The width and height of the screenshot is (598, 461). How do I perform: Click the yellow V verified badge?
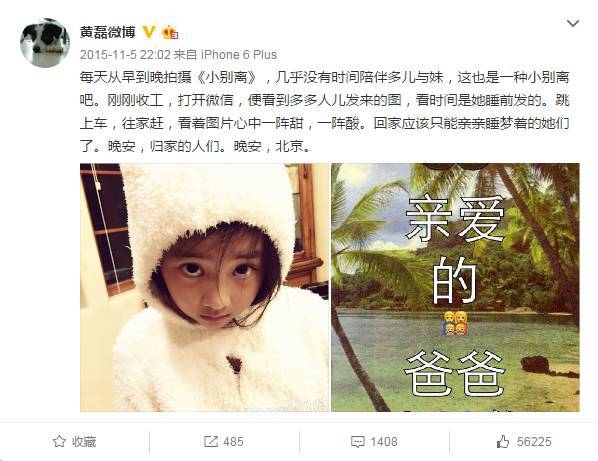pos(149,32)
